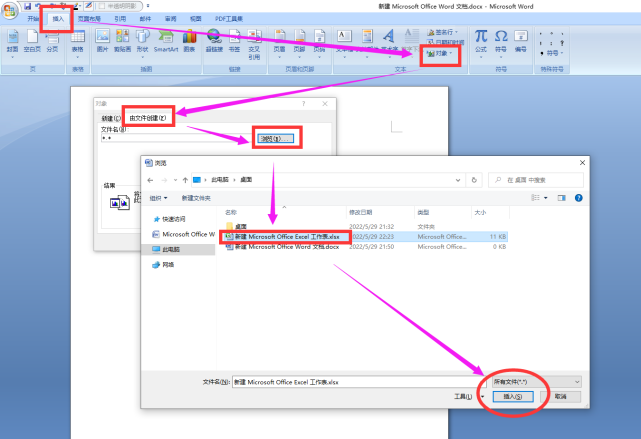Switch to the References (引用) tab
The image size is (641, 439).
point(120,19)
